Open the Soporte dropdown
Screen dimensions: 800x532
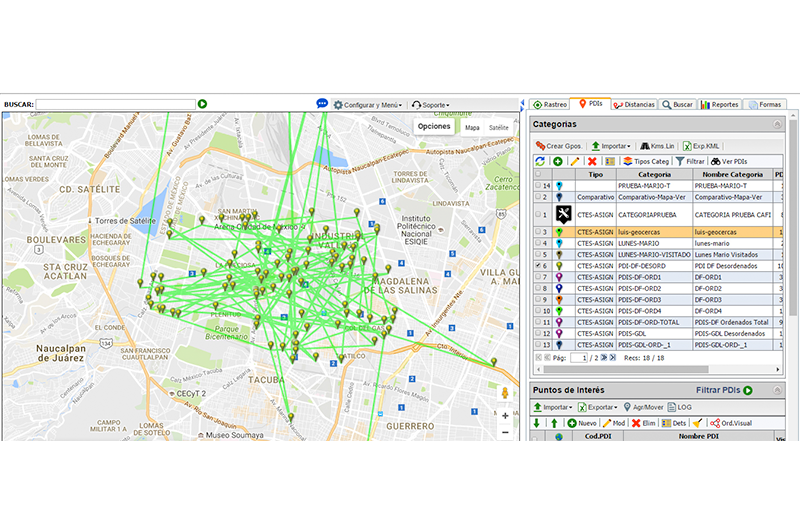point(431,105)
